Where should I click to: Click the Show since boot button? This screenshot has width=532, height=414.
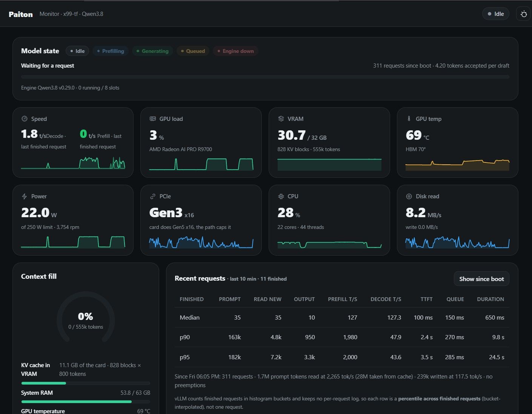(x=481, y=279)
